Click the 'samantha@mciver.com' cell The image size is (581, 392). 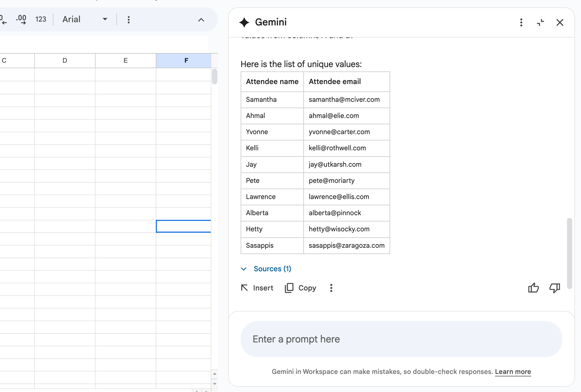(x=347, y=100)
